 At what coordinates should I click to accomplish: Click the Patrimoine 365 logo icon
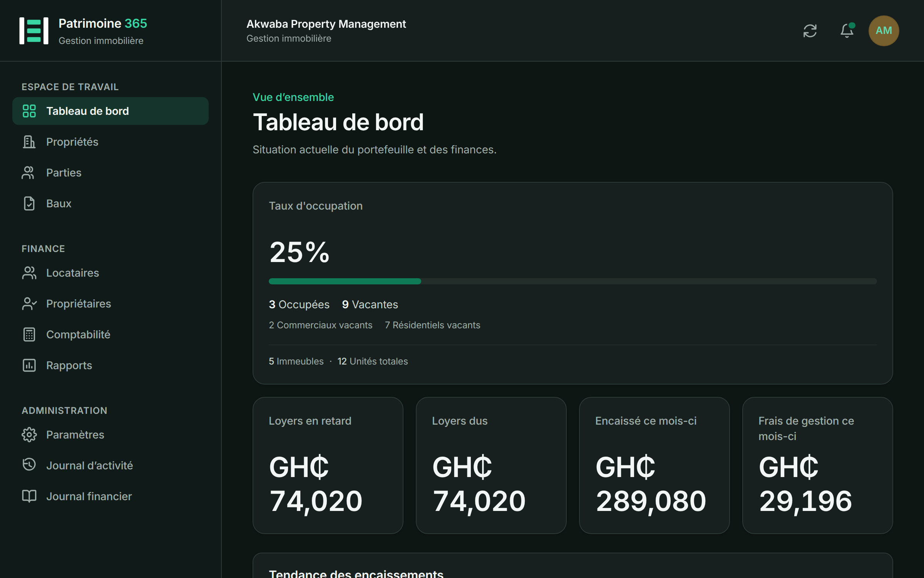click(34, 31)
